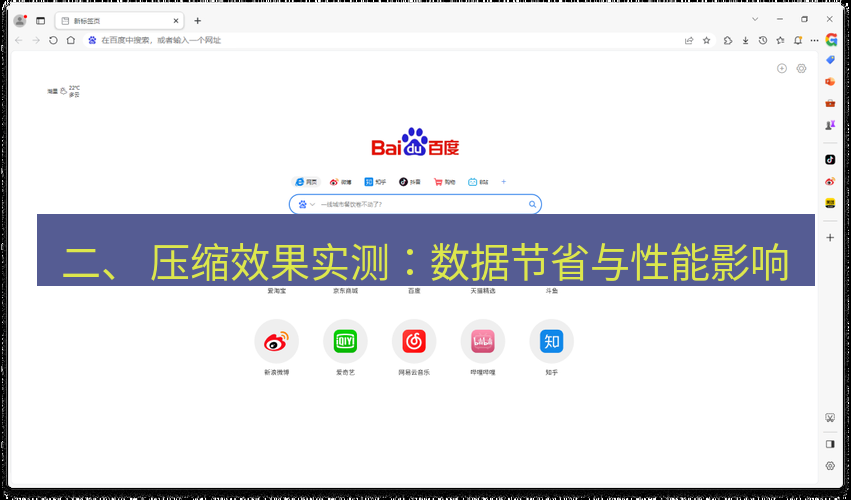Open the red toolbox sidebar icon
Image resolution: width=851 pixels, height=500 pixels.
(x=830, y=103)
